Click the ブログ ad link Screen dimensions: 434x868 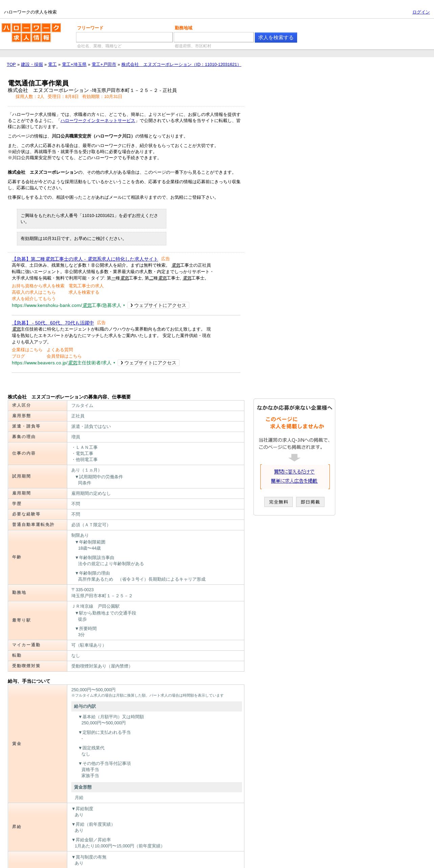(18, 356)
